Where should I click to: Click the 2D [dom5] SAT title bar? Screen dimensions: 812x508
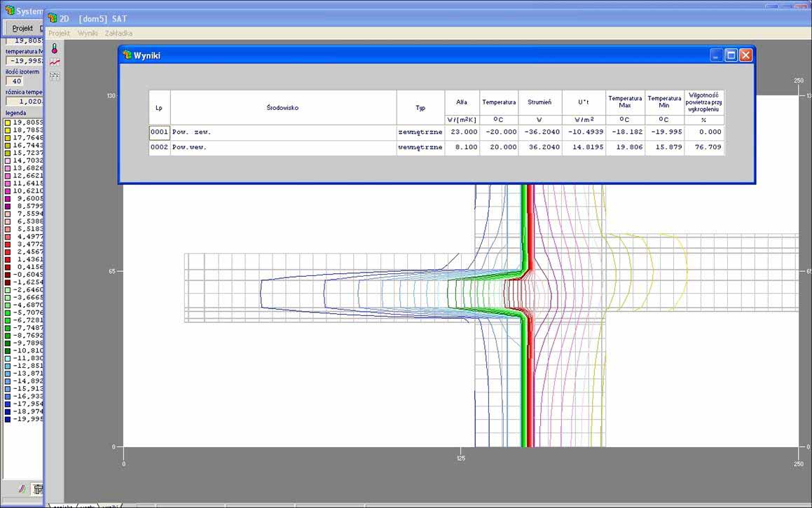click(x=428, y=18)
